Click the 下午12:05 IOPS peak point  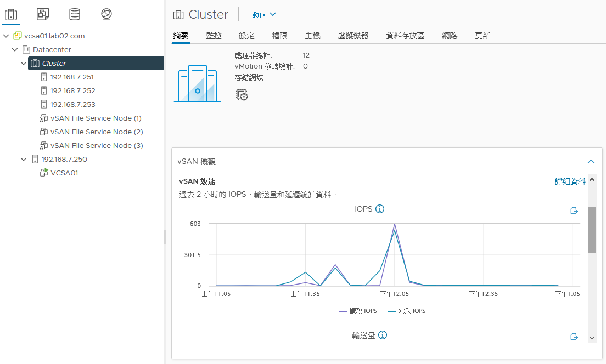[x=395, y=224]
